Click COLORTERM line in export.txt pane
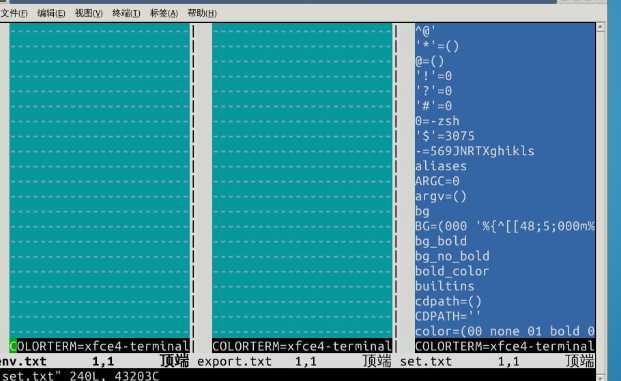Viewport: 621px width, 381px height. point(302,346)
